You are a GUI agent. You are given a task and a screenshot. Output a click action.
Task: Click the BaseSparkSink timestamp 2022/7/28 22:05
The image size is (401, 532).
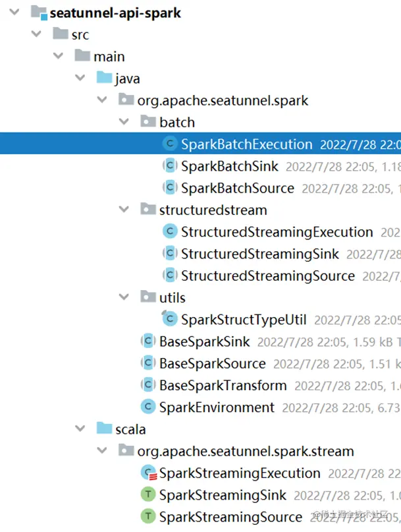point(303,342)
